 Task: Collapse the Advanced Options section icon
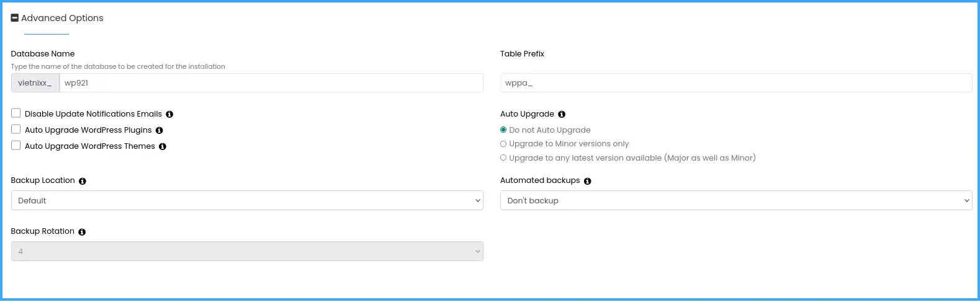pyautogui.click(x=15, y=18)
